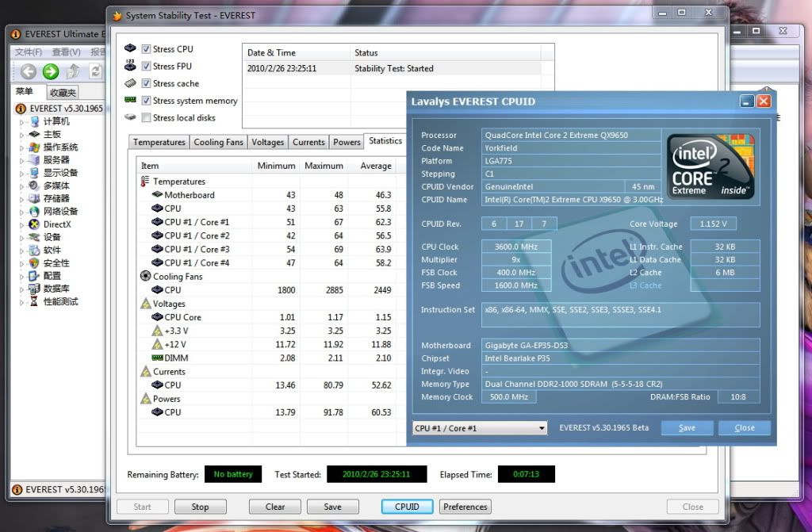Click the shield icon beside 安全性
The width and height of the screenshot is (812, 532).
pos(34,263)
